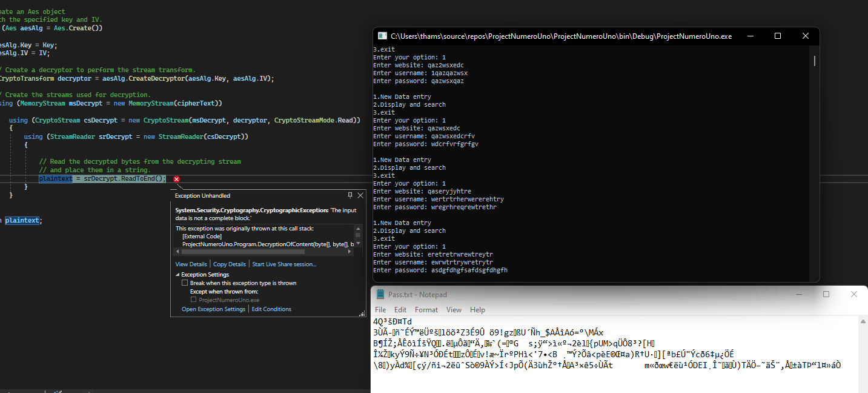Click the console title bar path text

[x=561, y=36]
